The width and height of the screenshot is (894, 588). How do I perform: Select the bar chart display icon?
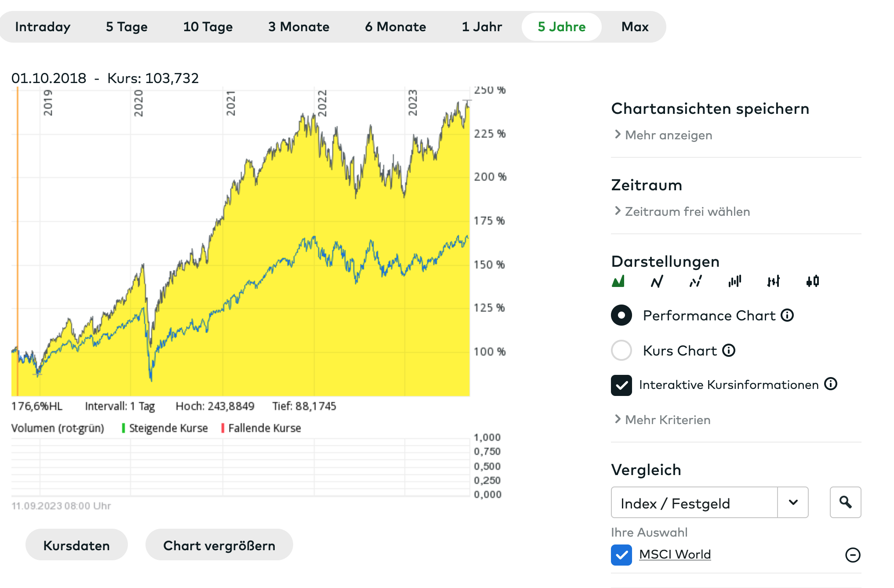point(734,281)
